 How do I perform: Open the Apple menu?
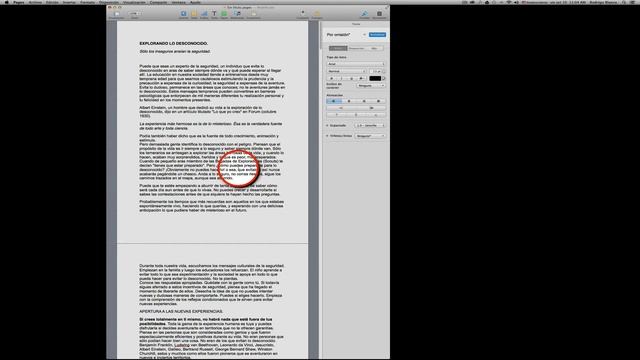click(7, 2)
